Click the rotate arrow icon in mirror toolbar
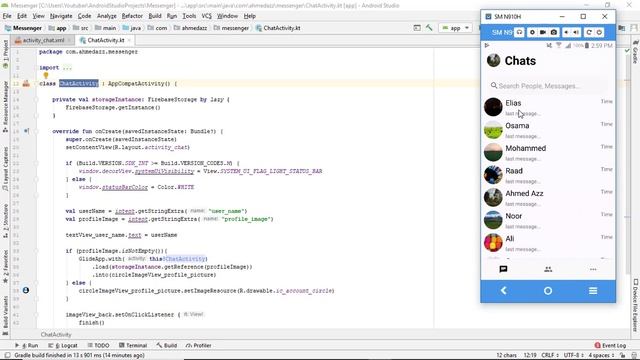Image resolution: width=640 pixels, height=360 pixels. tap(589, 32)
